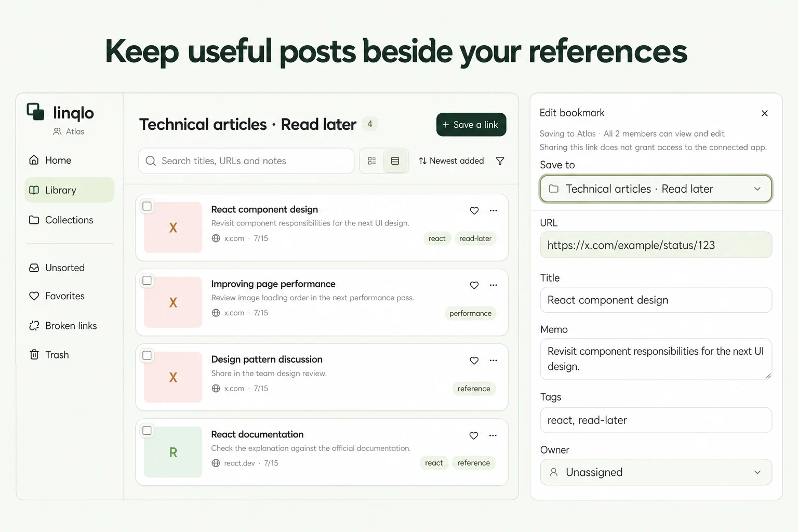Click the linqlo logo icon
The image size is (798, 532).
35,112
